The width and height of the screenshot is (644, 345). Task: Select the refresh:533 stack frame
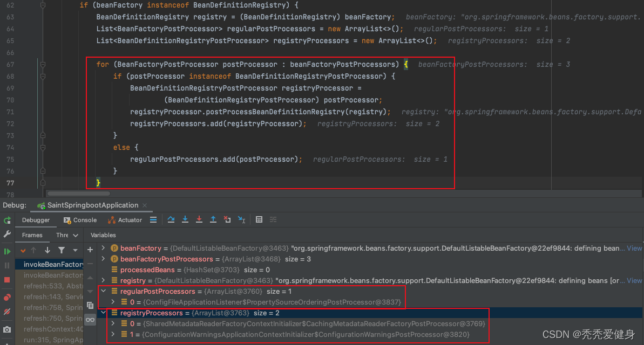pos(53,286)
